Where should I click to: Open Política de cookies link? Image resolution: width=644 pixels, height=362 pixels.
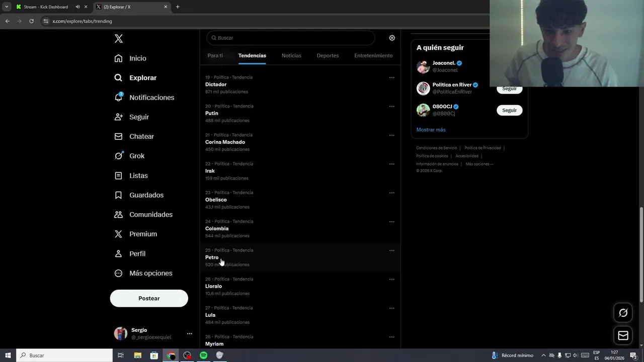432,156
